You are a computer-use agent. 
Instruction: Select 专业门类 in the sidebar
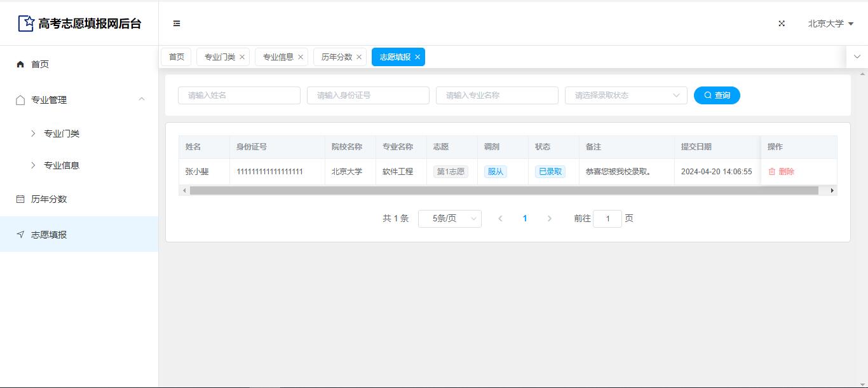[x=62, y=134]
